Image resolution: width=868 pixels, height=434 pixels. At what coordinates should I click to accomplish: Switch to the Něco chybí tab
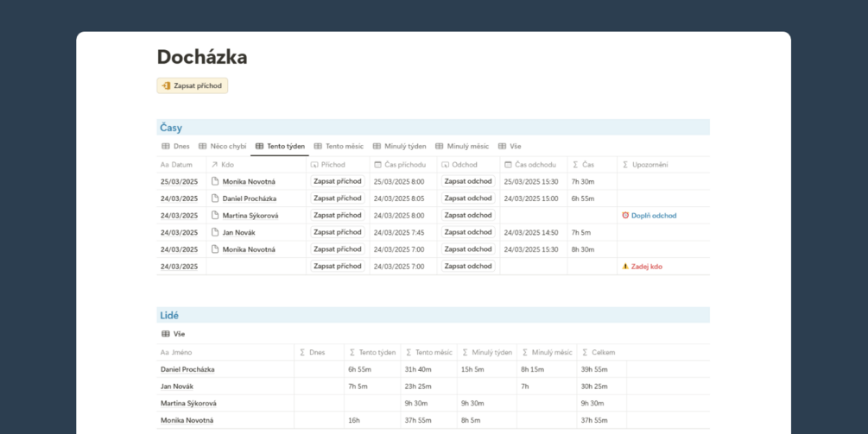tap(223, 147)
